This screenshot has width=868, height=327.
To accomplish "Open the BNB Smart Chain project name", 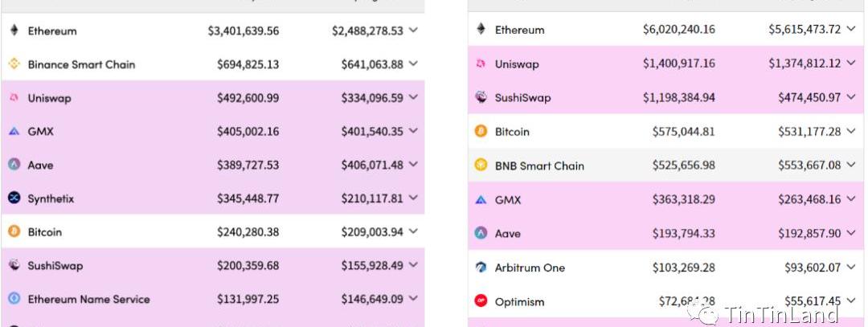I will [x=539, y=166].
